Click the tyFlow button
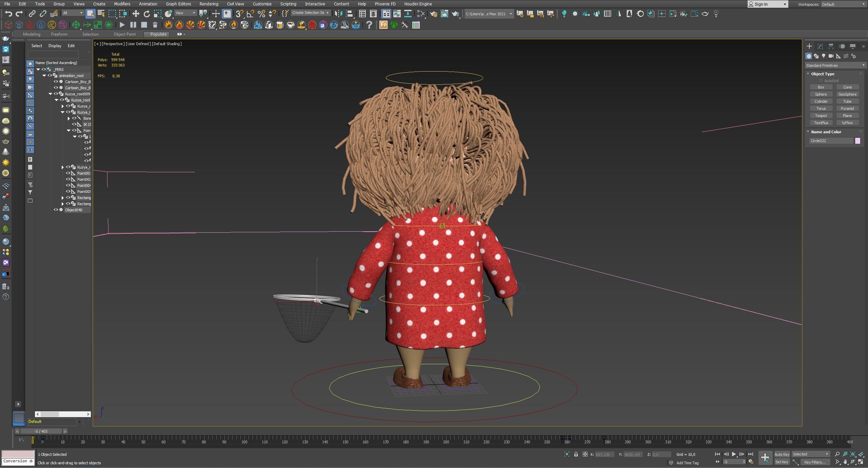 pos(847,123)
